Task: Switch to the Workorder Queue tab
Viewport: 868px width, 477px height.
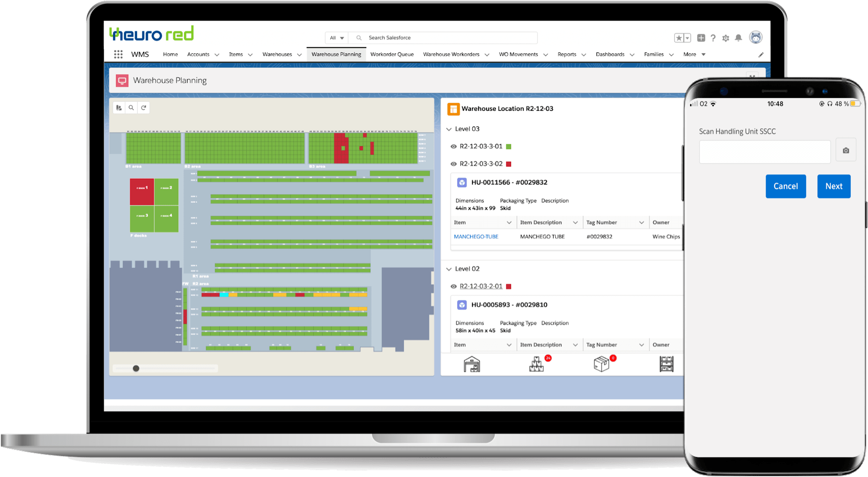Action: click(392, 54)
